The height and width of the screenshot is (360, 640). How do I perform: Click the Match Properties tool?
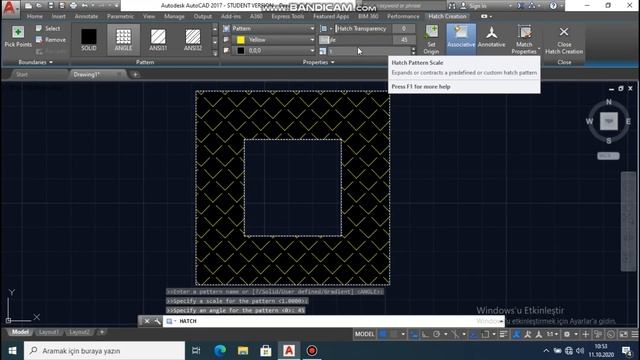click(x=524, y=39)
